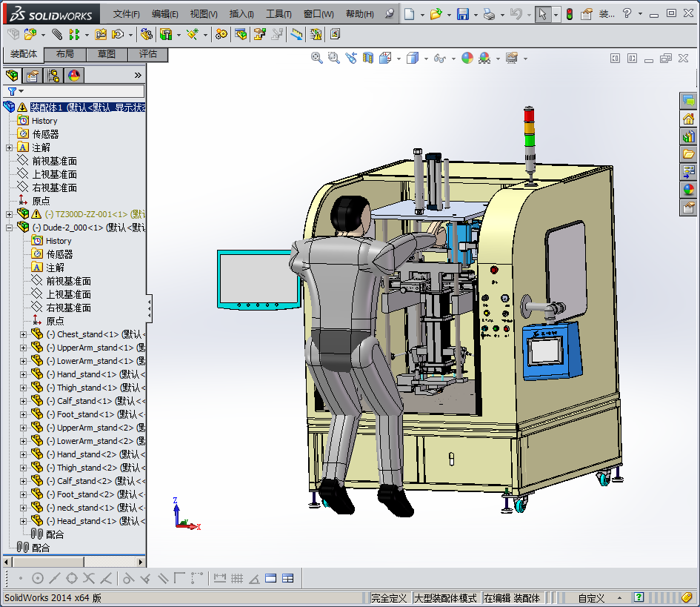Open the ConfigurationManager tab icon
Screen dimensions: 700x607
coord(53,75)
